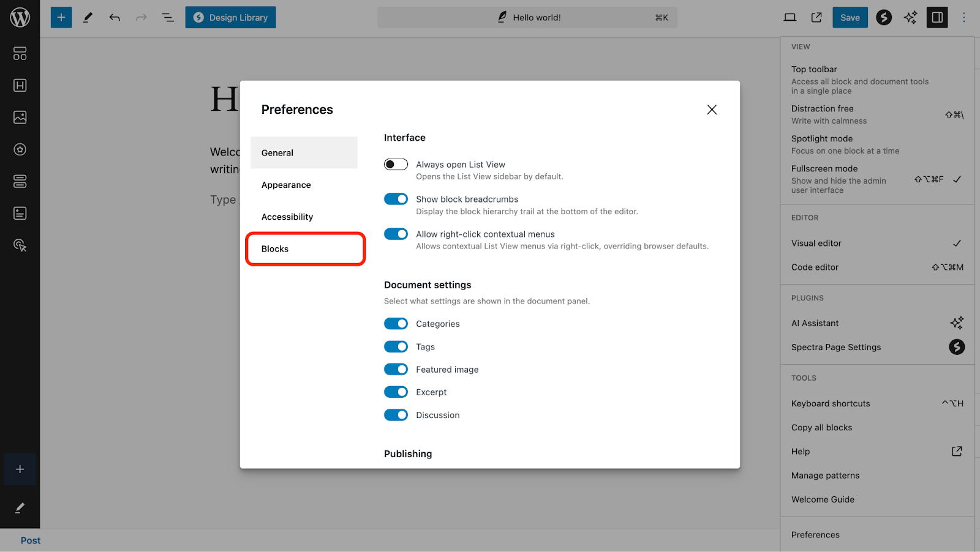Enable Spotlight mode
Screen dimensions: 980x552
877,144
